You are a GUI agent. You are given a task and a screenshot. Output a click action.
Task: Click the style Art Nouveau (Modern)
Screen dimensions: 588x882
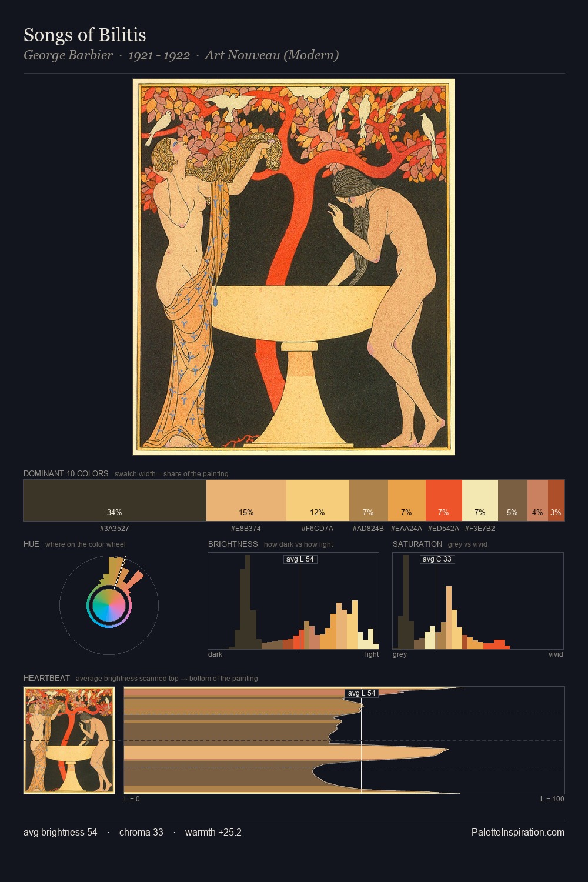click(x=272, y=55)
